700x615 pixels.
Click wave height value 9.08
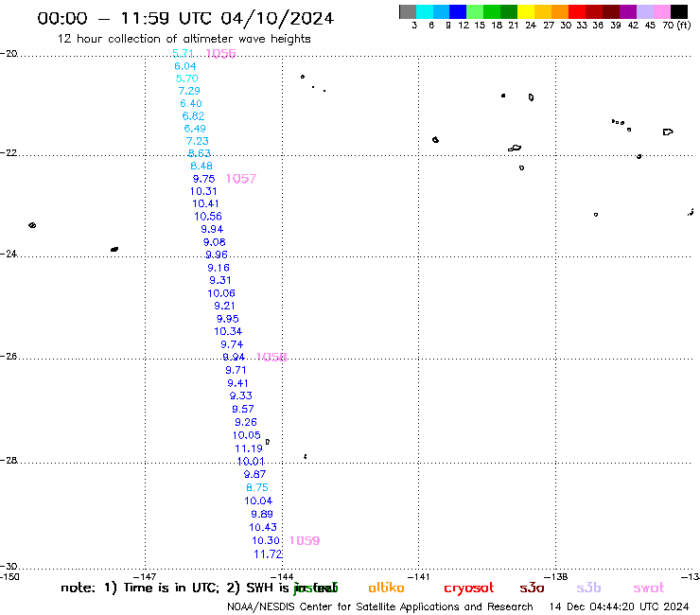pyautogui.click(x=215, y=242)
